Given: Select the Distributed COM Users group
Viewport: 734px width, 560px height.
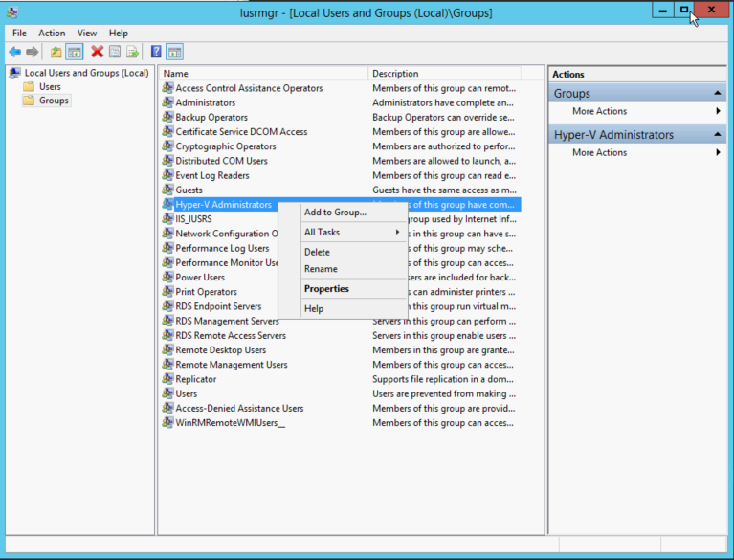Looking at the screenshot, I should point(221,161).
